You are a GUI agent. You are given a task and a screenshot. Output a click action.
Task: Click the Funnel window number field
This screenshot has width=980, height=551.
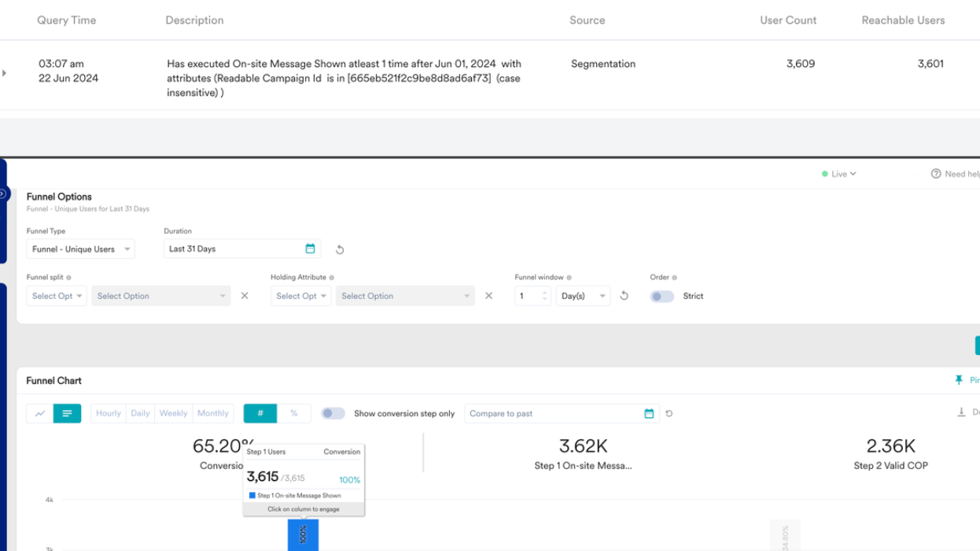click(527, 296)
